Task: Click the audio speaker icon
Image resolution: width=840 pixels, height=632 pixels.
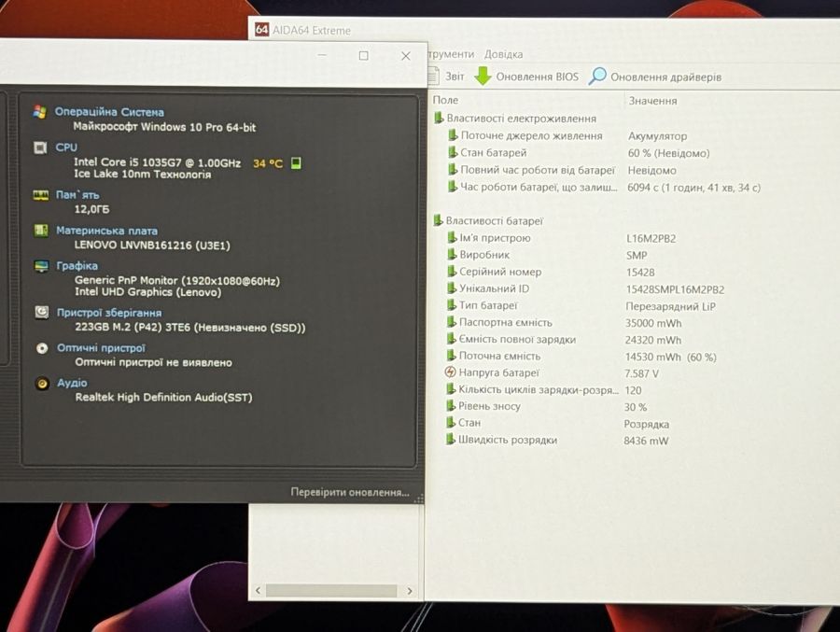Action: tap(42, 383)
